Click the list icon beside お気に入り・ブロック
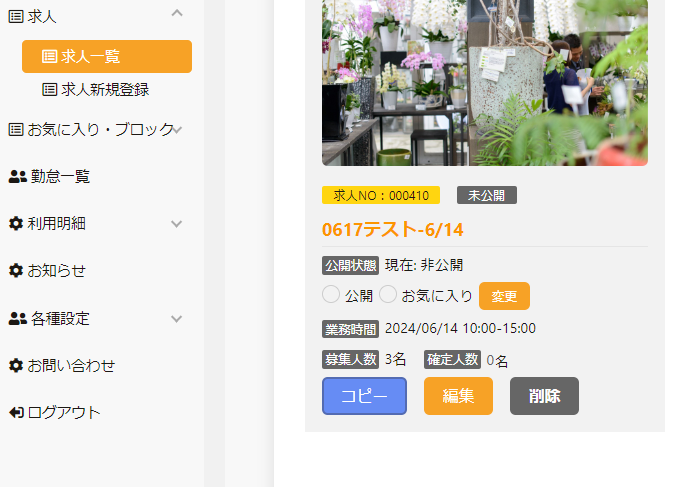Image resolution: width=681 pixels, height=487 pixels. [16, 129]
